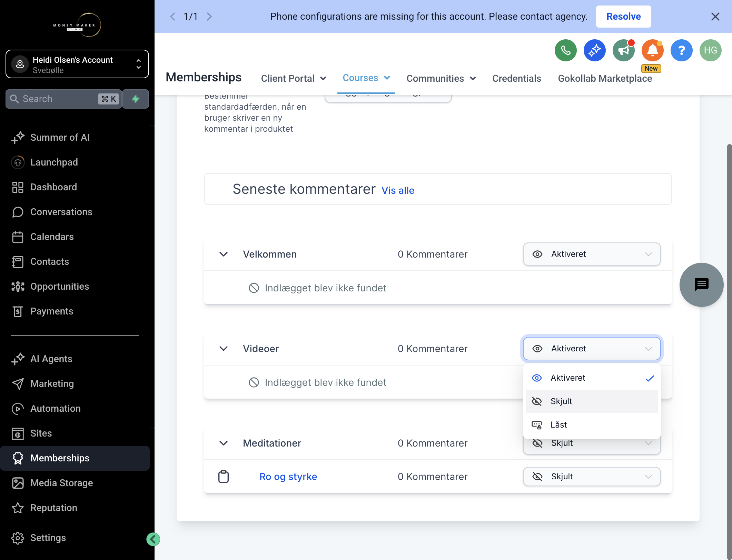Open Ro og styrke Skjult dropdown
Image resolution: width=732 pixels, height=560 pixels.
[592, 477]
